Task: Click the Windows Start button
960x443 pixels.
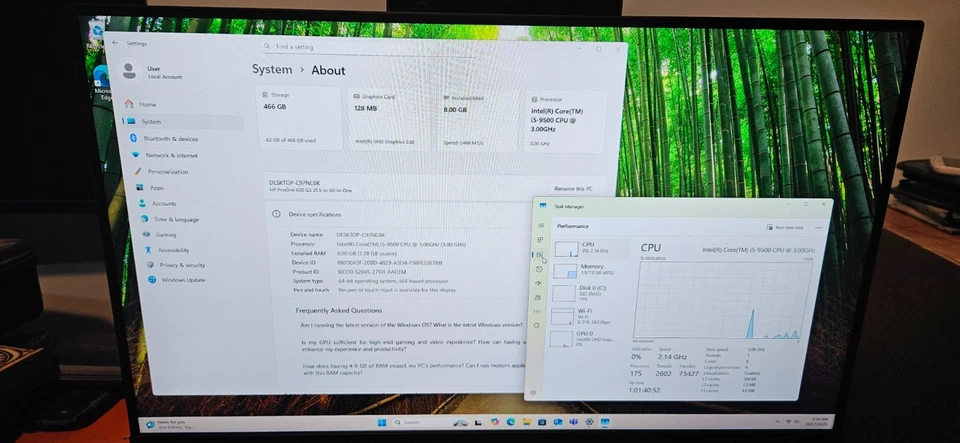Action: (x=381, y=423)
